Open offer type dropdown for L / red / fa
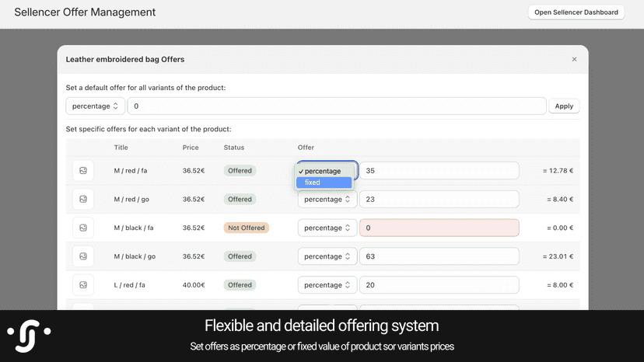The width and height of the screenshot is (644, 362). coord(327,285)
